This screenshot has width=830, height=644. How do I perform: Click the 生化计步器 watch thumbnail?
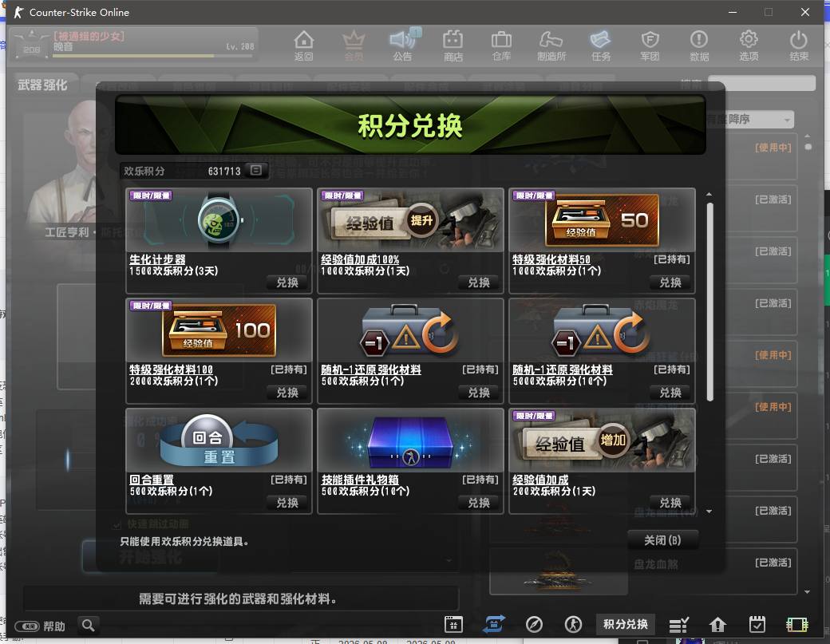click(x=219, y=220)
